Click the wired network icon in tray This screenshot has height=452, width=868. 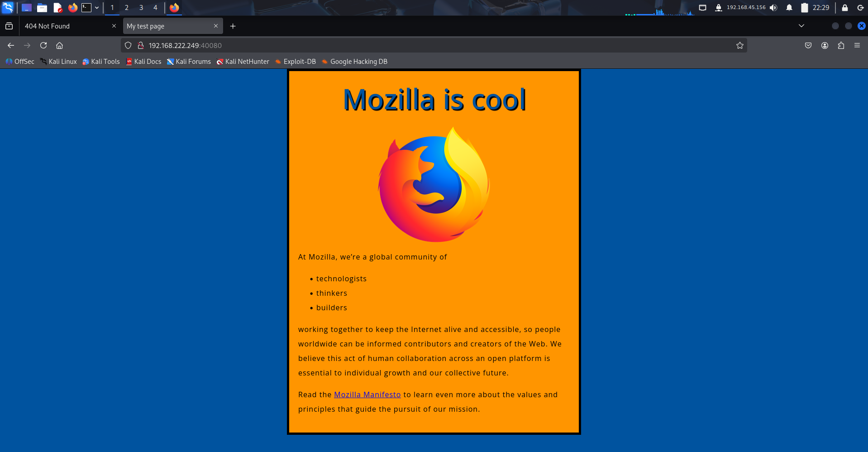click(702, 7)
